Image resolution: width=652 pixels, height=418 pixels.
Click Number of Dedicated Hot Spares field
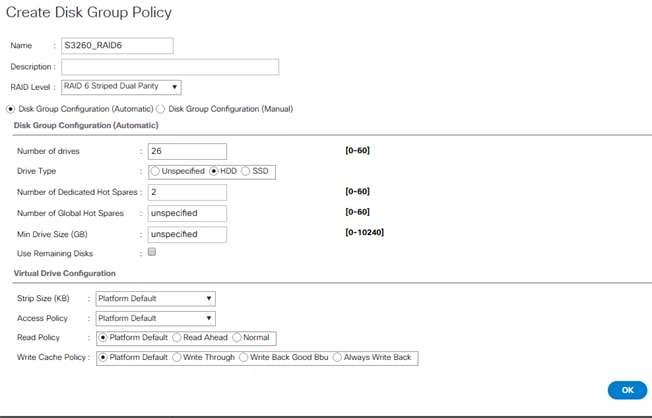coord(187,192)
